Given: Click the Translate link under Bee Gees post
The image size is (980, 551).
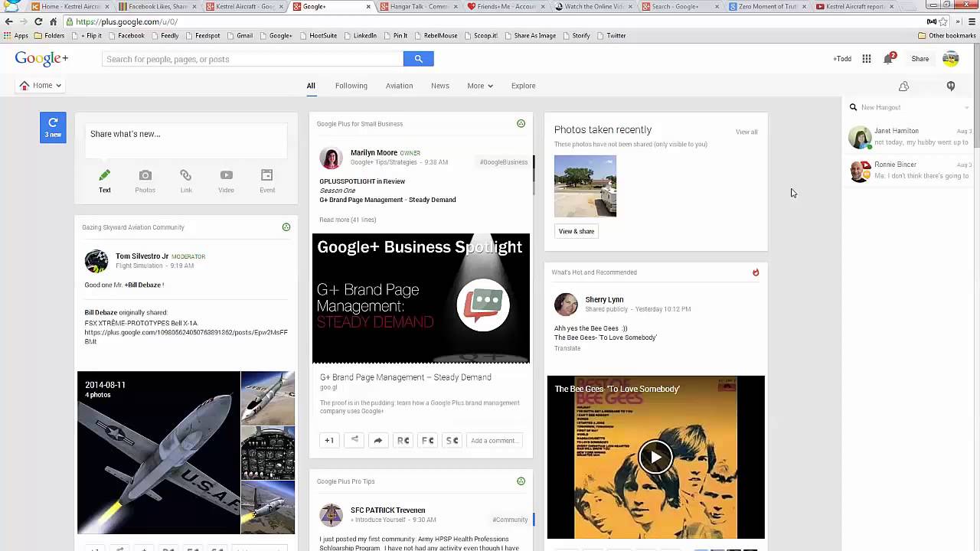Looking at the screenshot, I should (x=567, y=348).
